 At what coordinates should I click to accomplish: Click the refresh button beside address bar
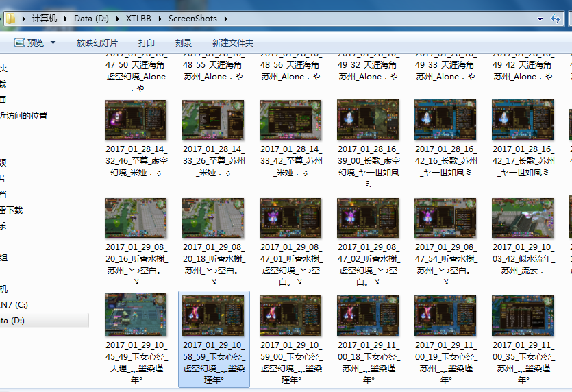coord(556,19)
